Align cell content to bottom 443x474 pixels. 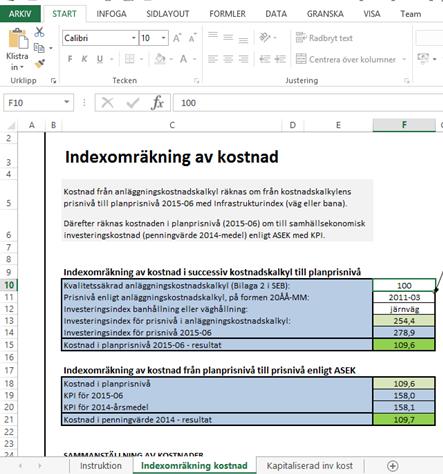(243, 40)
